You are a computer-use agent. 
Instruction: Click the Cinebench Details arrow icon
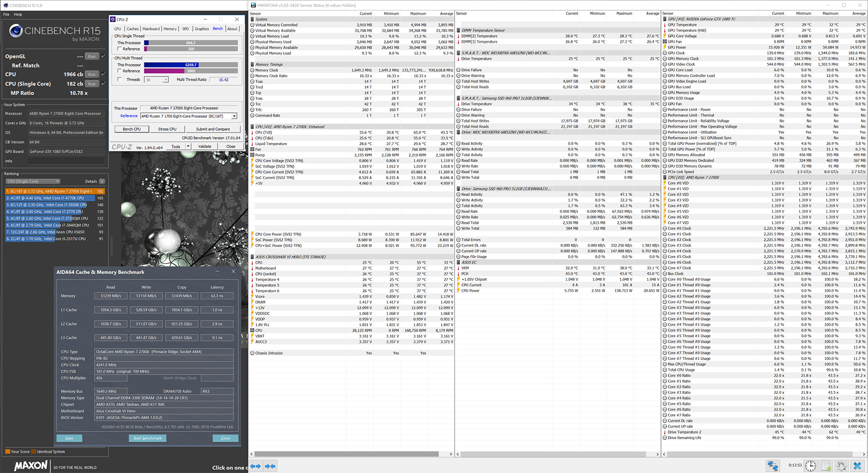click(x=102, y=181)
